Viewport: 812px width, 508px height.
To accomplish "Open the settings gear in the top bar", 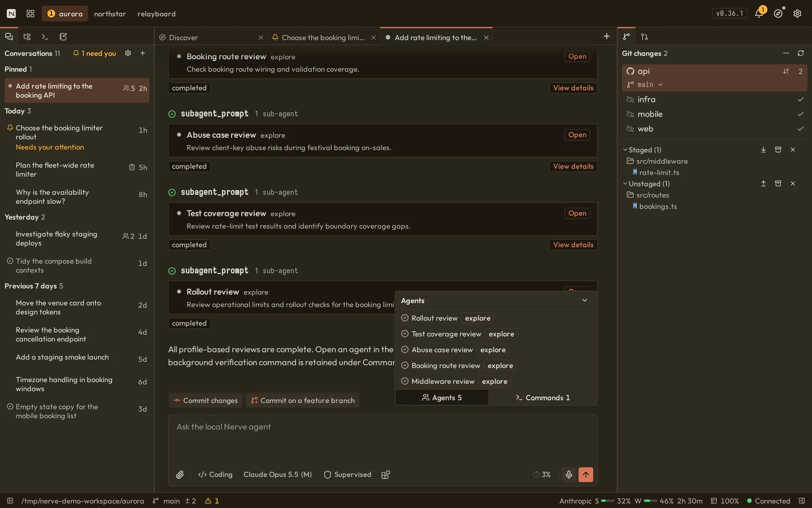I will point(797,14).
